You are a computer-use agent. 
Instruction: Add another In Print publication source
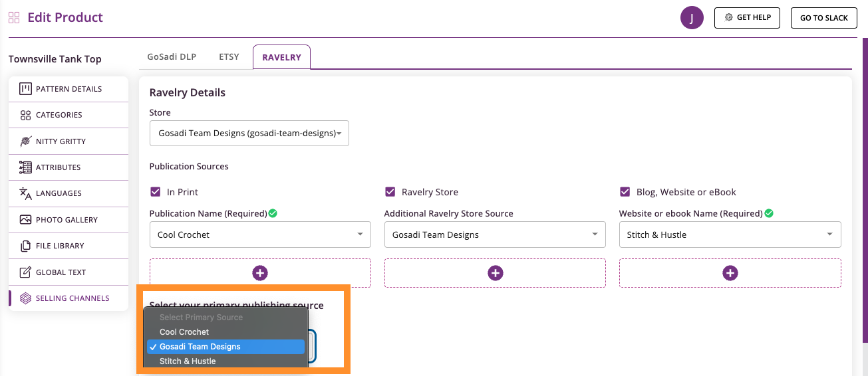tap(260, 273)
